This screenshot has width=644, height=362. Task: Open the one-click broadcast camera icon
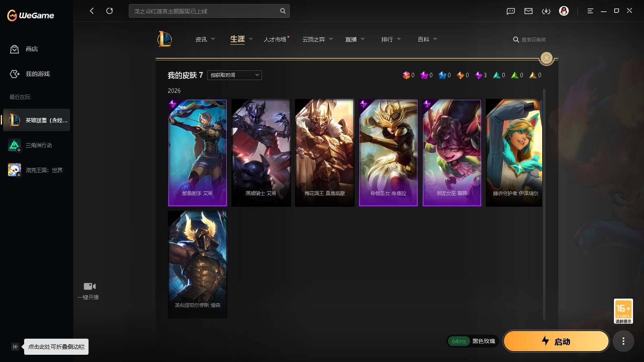(89, 286)
